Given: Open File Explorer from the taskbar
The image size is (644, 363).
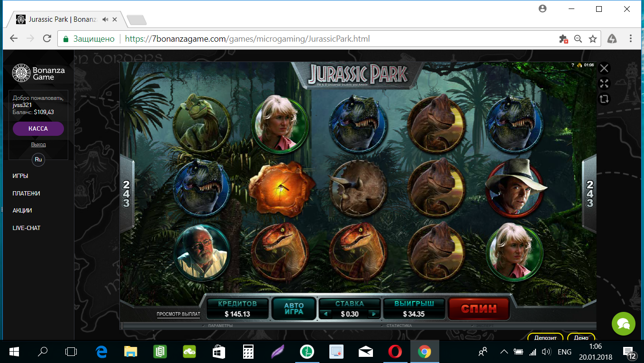Looking at the screenshot, I should pos(130,352).
